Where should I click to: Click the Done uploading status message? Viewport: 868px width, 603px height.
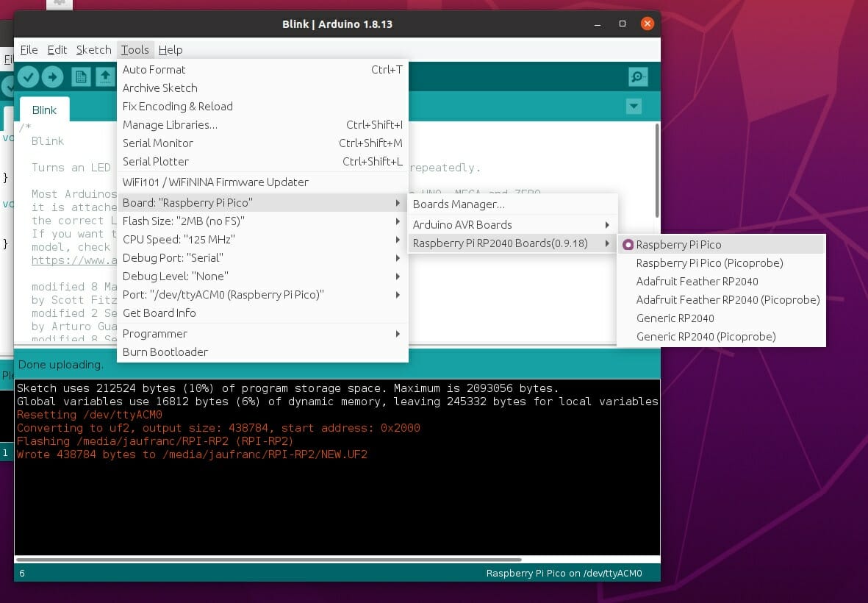point(61,364)
